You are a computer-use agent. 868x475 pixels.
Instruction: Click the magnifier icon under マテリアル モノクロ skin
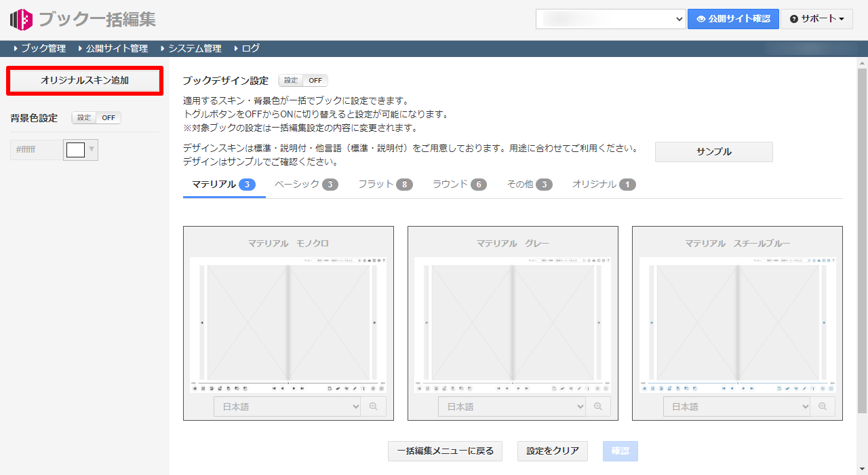point(374,406)
